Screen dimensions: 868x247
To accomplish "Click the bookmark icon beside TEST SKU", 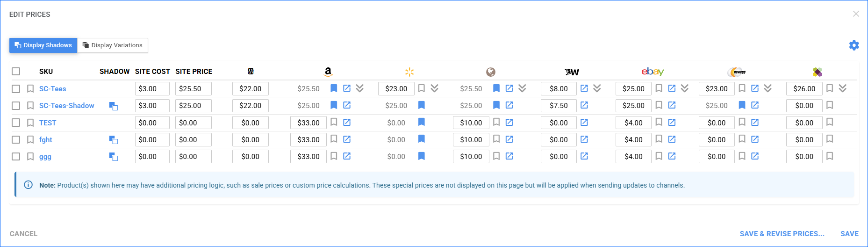I will pyautogui.click(x=30, y=123).
